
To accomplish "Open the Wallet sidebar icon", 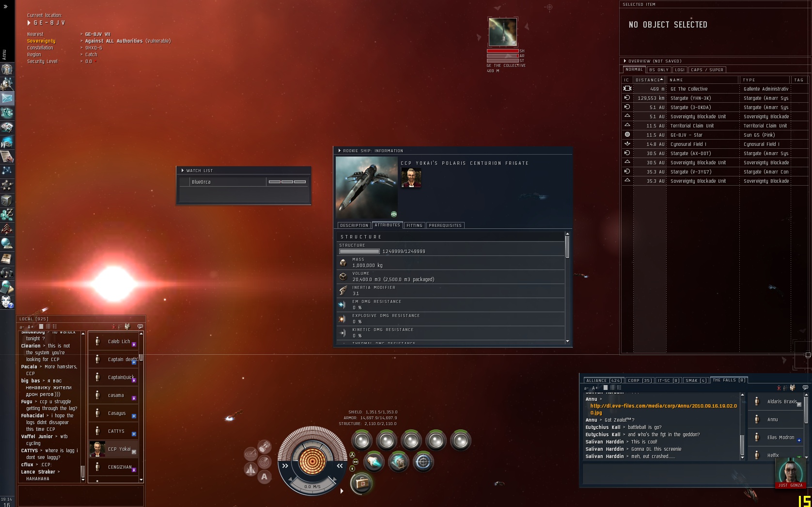I will point(7,214).
